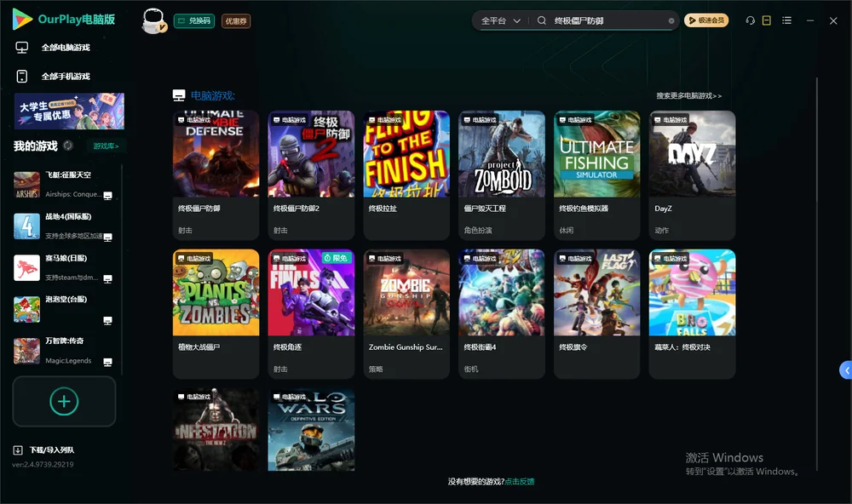Click the 极速会员 membership button
Image resolution: width=852 pixels, height=504 pixels.
coord(706,20)
